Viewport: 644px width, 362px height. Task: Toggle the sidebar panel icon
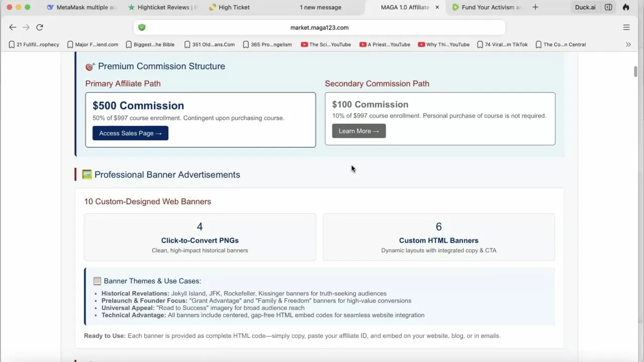[x=608, y=7]
